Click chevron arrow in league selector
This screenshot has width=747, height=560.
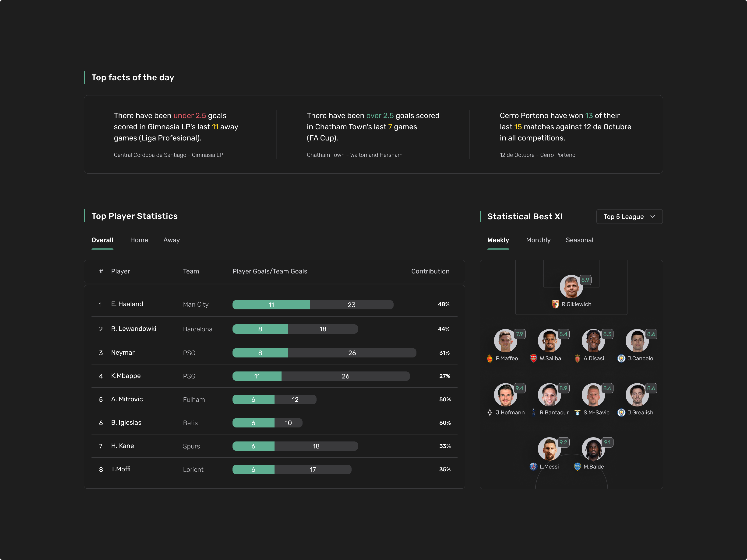coord(652,217)
